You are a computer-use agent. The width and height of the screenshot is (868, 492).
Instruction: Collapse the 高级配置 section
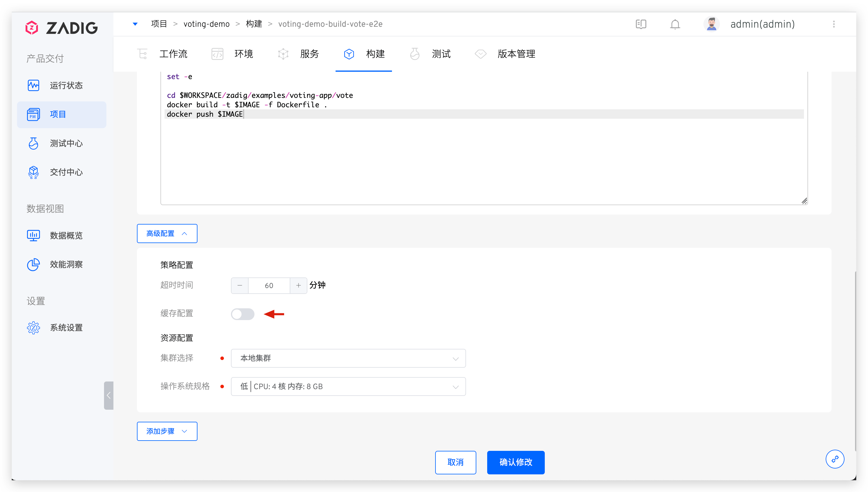point(167,233)
